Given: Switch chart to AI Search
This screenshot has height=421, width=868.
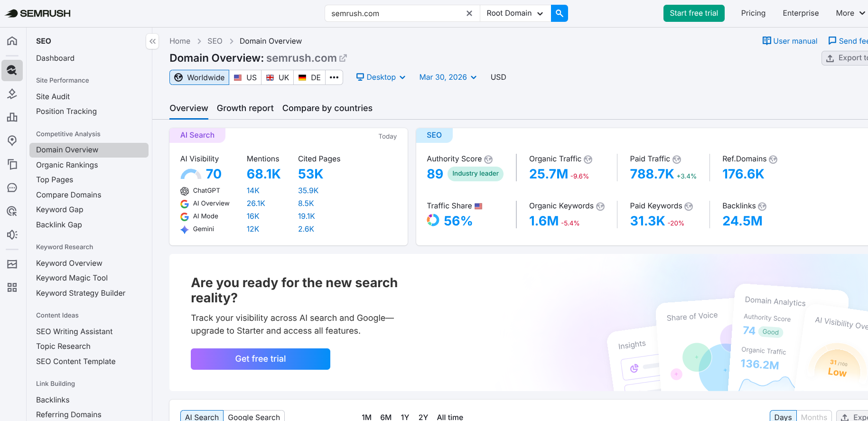Looking at the screenshot, I should (x=202, y=417).
